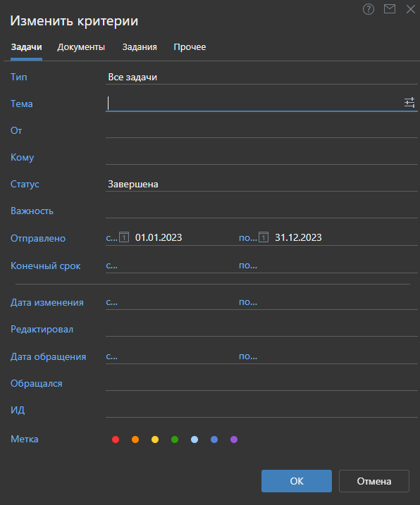Open the Отправлено end date calendar icon
This screenshot has width=420, height=505.
tap(264, 237)
